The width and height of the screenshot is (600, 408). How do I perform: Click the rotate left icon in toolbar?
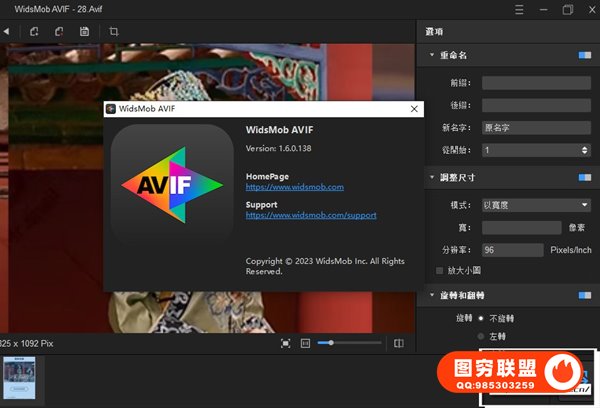point(34,32)
